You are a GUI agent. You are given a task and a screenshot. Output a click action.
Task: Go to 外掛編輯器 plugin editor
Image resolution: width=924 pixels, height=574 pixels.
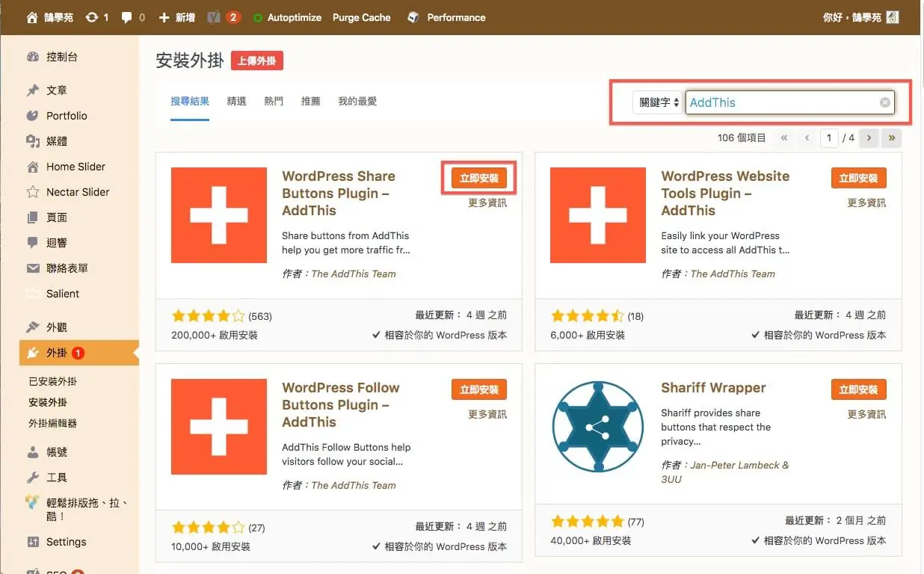pyautogui.click(x=52, y=423)
